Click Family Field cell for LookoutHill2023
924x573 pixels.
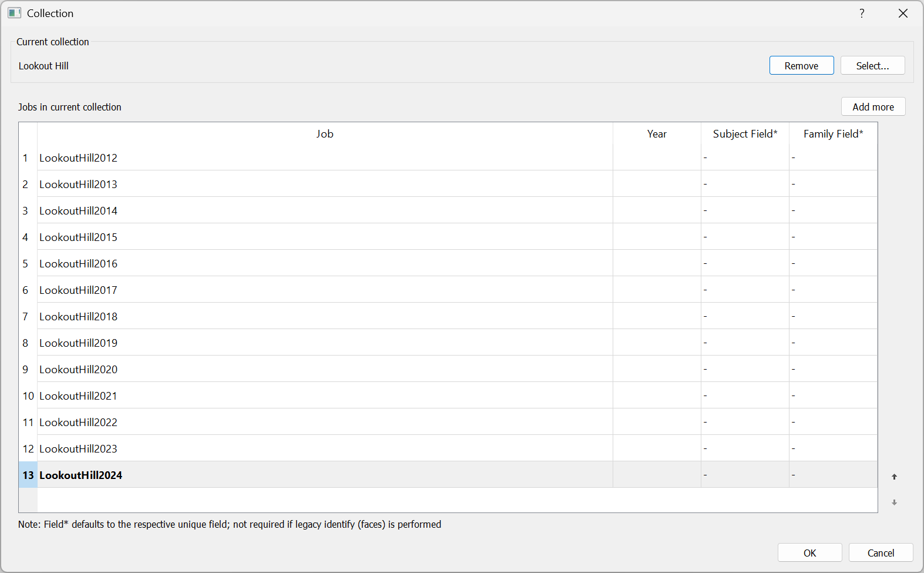tap(833, 448)
